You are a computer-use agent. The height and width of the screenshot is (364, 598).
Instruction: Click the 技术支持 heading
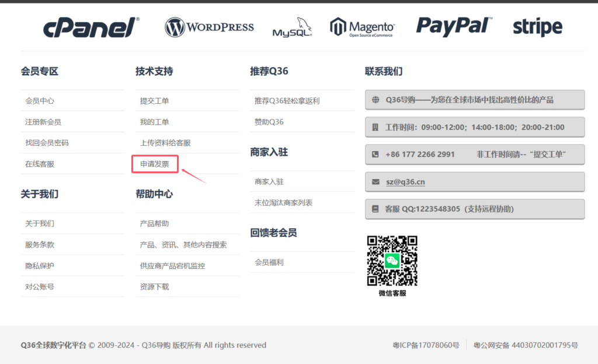point(154,71)
